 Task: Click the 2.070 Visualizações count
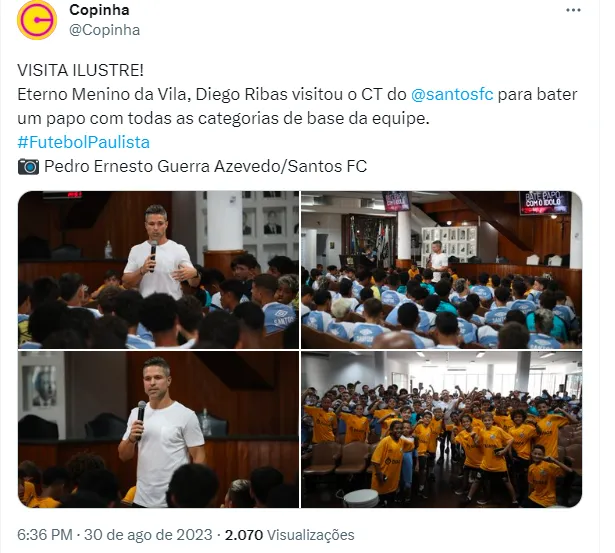(x=289, y=535)
